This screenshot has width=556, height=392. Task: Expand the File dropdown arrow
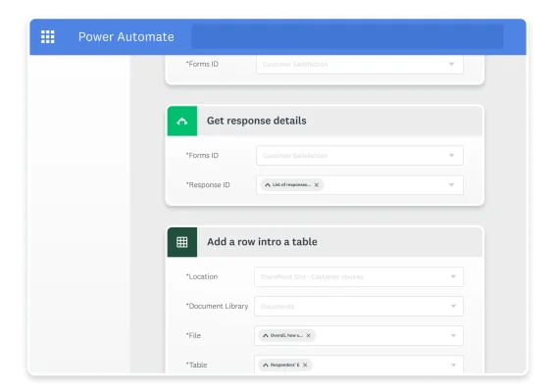(x=453, y=335)
